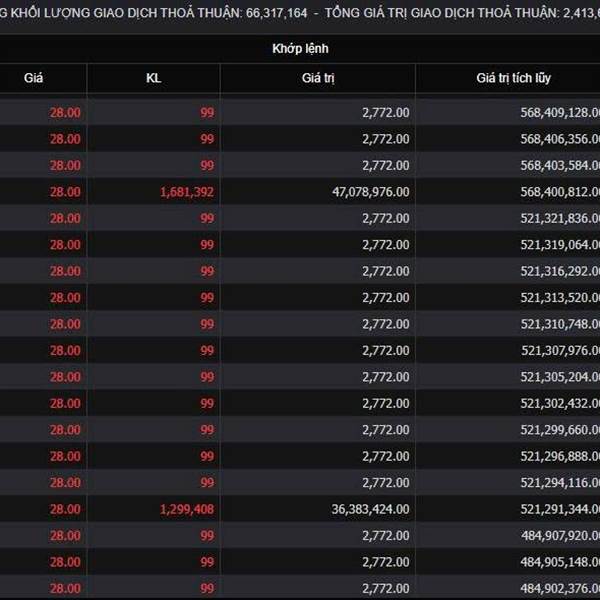
Task: Click the Giá trị column header
Action: pyautogui.click(x=318, y=78)
